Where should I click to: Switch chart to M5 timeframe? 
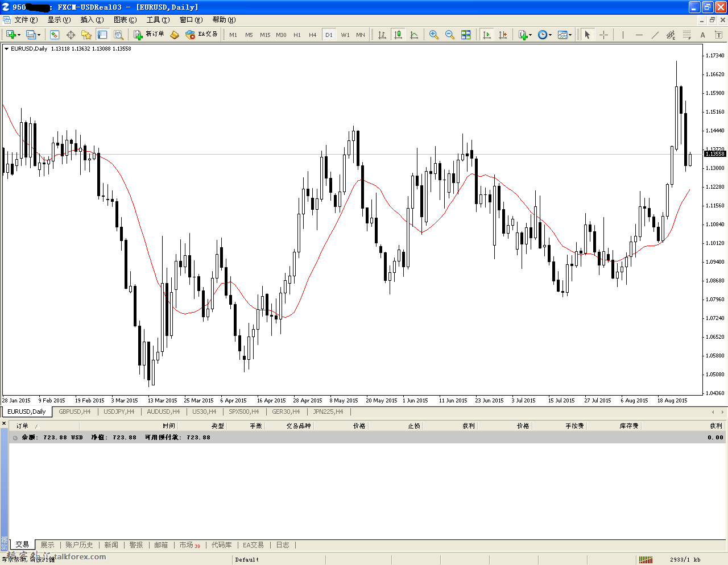click(x=249, y=35)
